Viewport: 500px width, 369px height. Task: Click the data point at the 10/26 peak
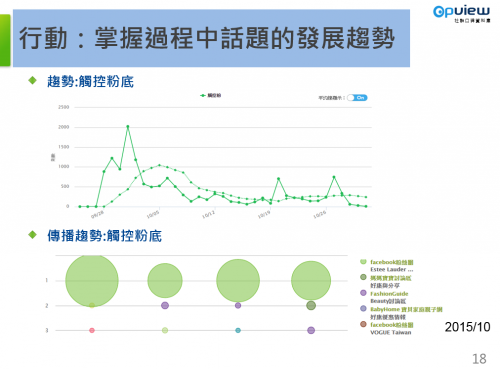334,177
